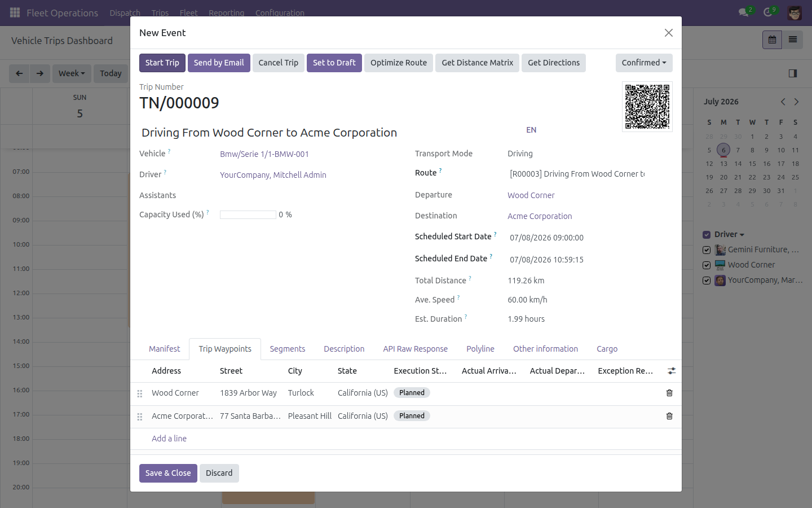
Task: Go to previous month in mini calendar
Action: [783, 102]
